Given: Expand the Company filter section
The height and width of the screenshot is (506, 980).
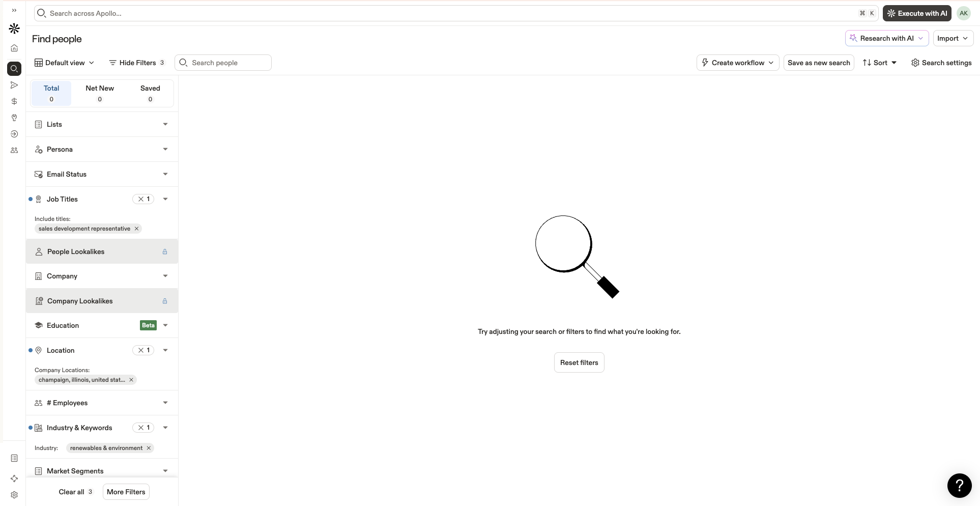Looking at the screenshot, I should click(x=165, y=275).
